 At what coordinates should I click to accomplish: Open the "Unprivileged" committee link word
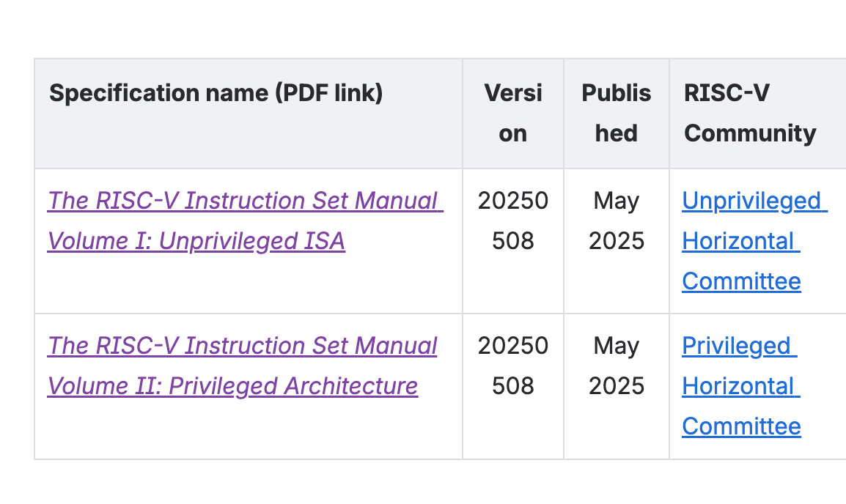tap(751, 201)
